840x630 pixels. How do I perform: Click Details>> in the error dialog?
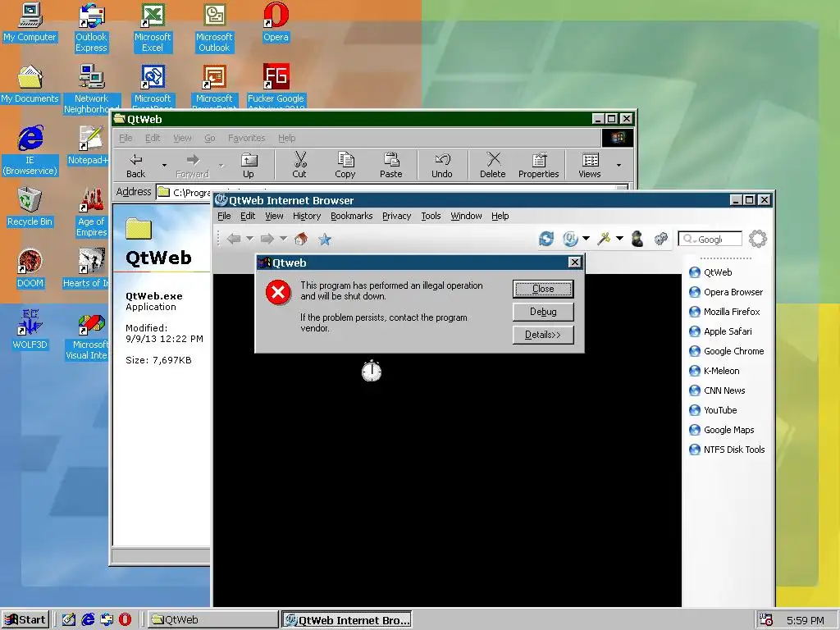coord(543,335)
